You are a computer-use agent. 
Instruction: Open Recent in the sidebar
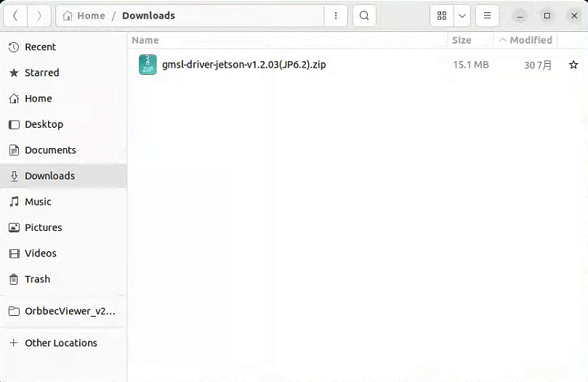coord(63,47)
